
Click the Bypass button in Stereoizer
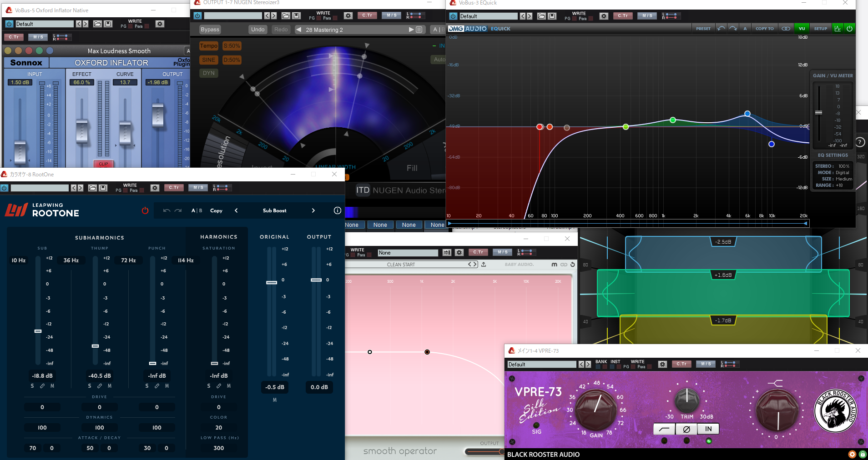point(210,30)
